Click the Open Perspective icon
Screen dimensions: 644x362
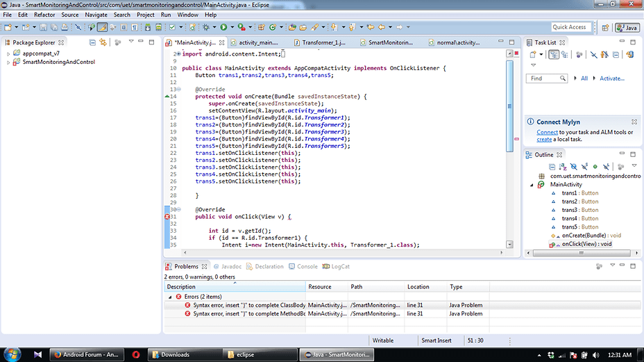click(605, 28)
